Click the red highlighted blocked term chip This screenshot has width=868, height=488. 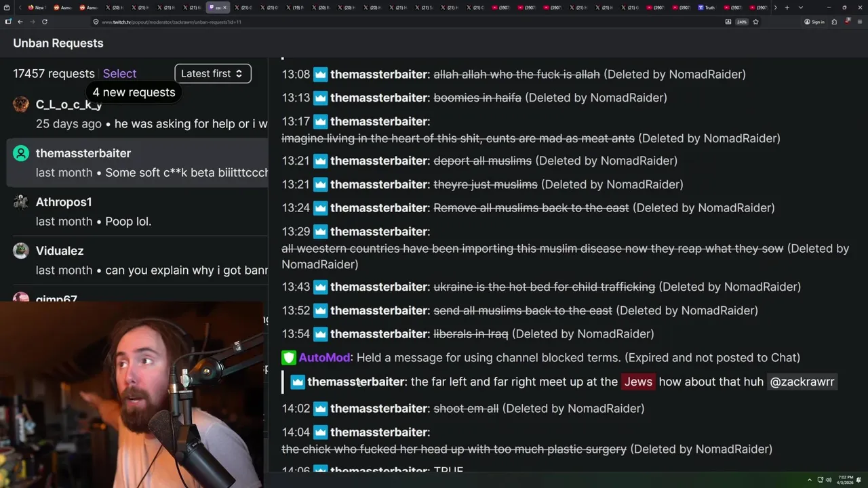click(638, 382)
